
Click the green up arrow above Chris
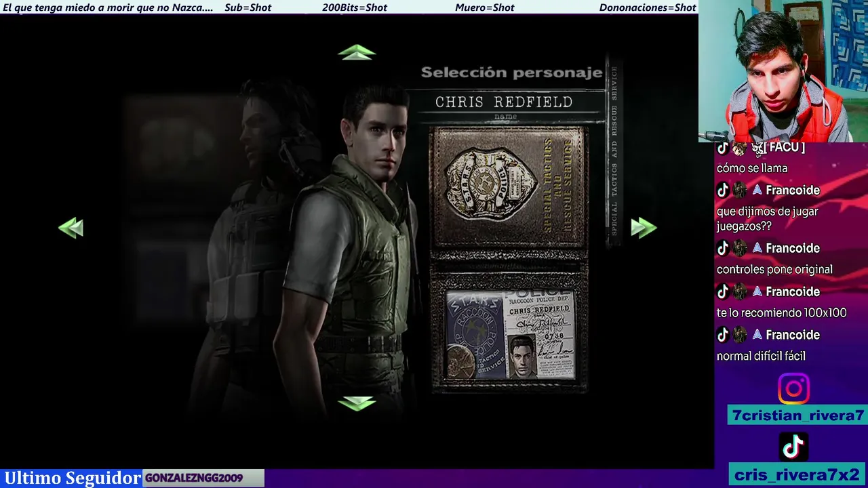click(x=357, y=52)
